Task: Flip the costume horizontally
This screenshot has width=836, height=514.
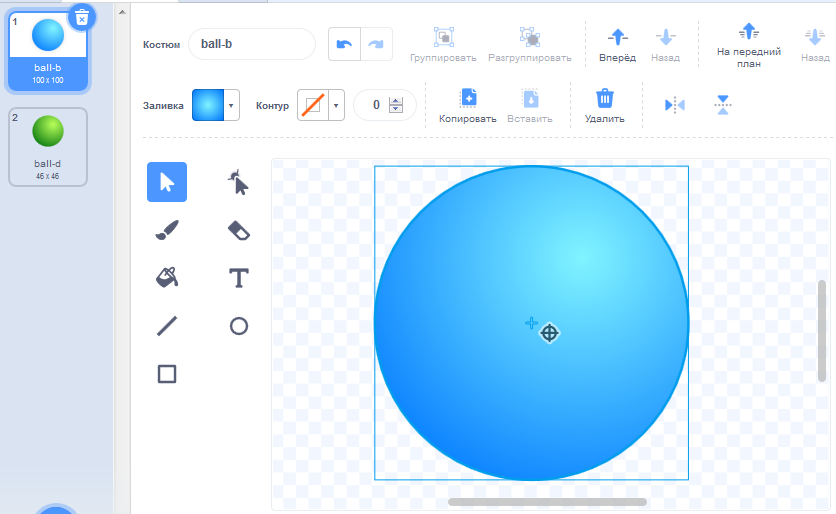Action: point(675,105)
